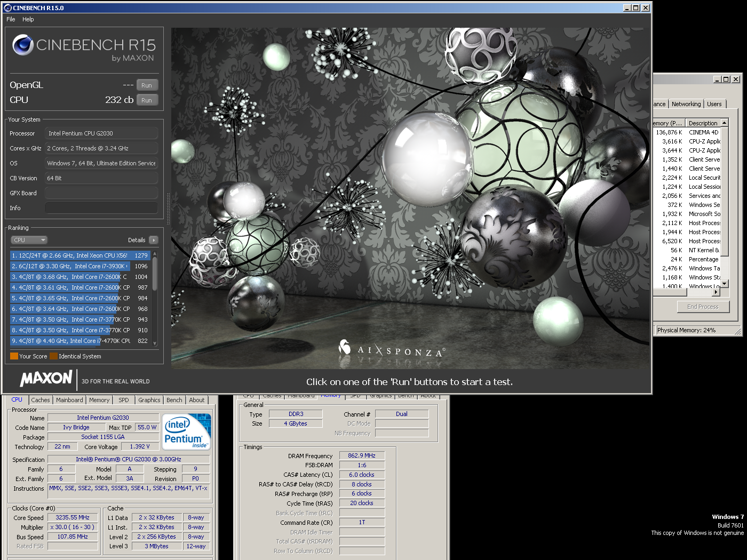Click the AIXSPONZA logo in render view
Image resolution: width=747 pixels, height=560 pixels.
tap(392, 348)
